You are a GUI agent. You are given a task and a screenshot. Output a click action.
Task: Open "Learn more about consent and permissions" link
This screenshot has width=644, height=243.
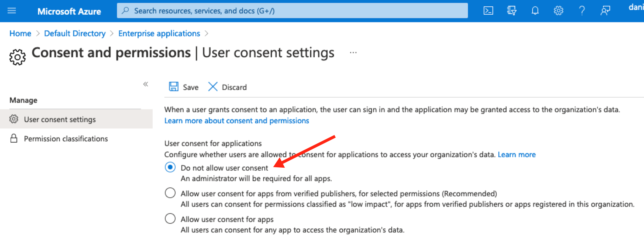point(236,121)
